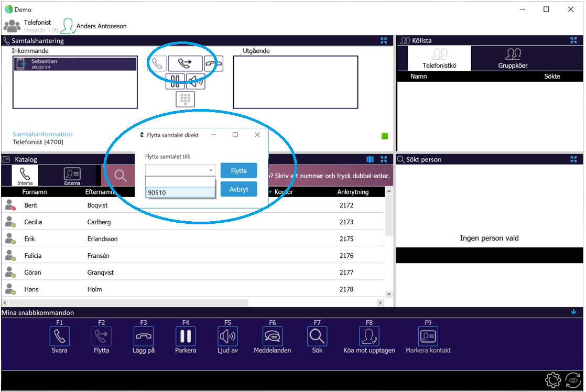
Task: Select the Externa catalog tab
Action: [72, 175]
